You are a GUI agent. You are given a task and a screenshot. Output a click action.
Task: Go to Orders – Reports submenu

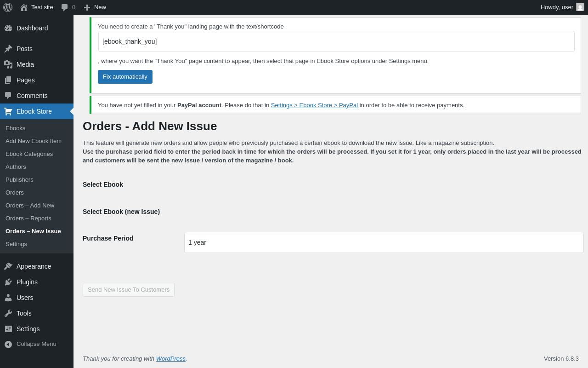[28, 218]
